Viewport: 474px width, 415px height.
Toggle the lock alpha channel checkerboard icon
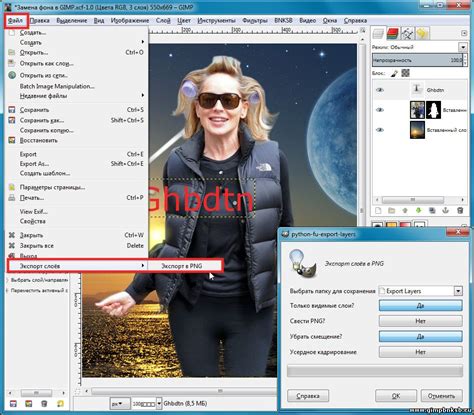click(405, 73)
